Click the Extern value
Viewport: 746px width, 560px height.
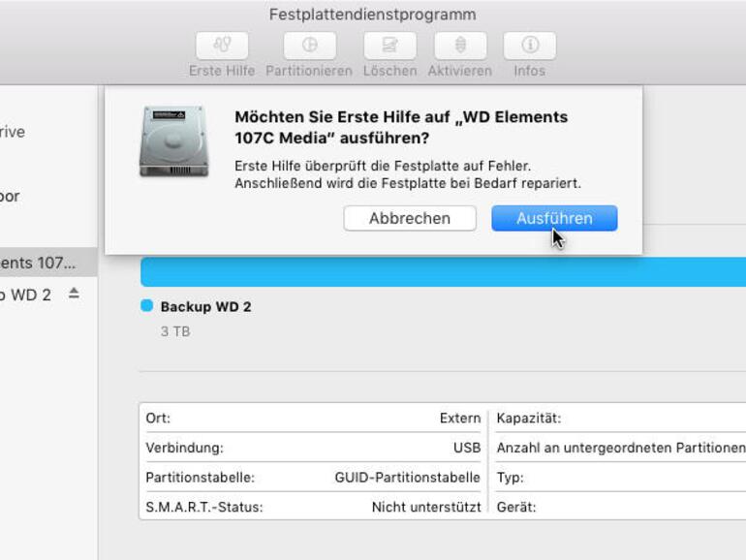click(460, 419)
